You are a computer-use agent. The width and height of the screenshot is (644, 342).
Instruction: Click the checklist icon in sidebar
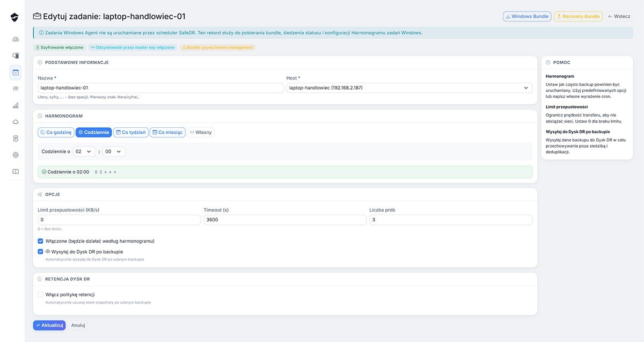[16, 89]
